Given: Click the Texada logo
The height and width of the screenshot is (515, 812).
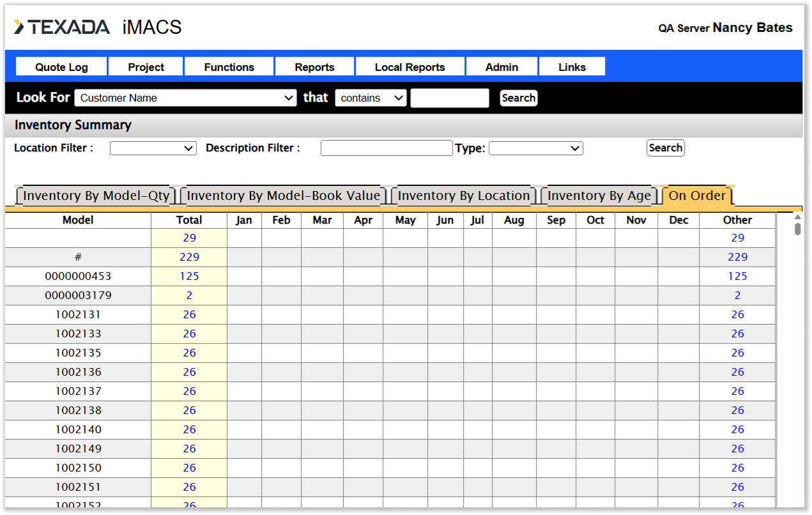Looking at the screenshot, I should pyautogui.click(x=62, y=27).
